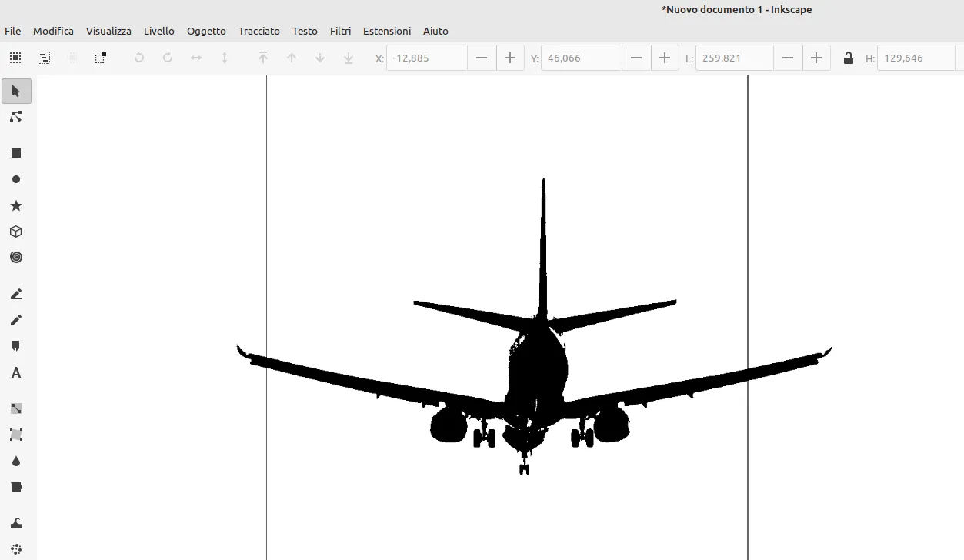Choose the gradient tool

click(x=16, y=408)
